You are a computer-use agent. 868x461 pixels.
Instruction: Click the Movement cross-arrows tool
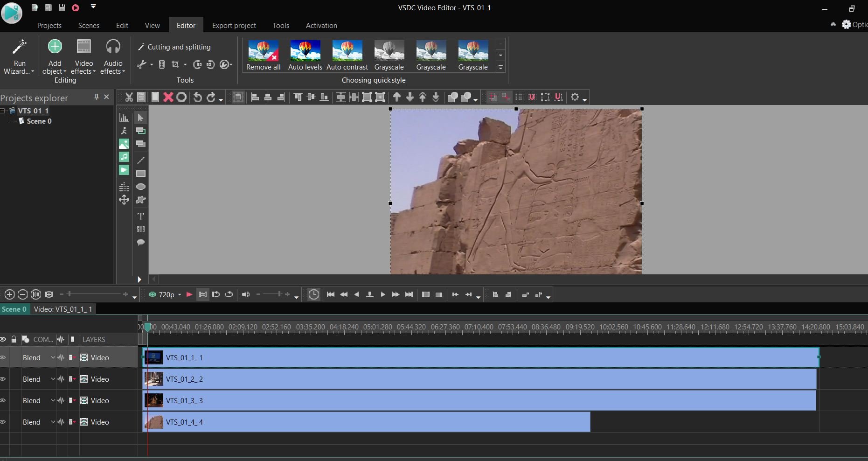point(124,200)
